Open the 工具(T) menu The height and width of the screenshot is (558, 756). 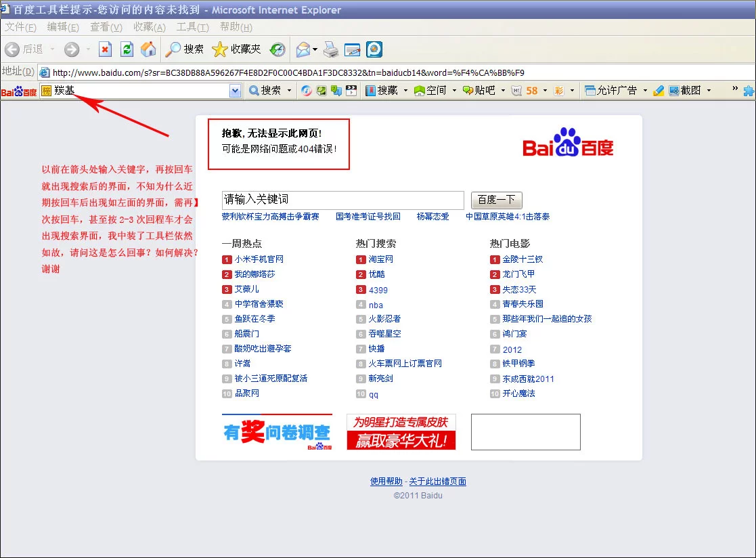(192, 27)
